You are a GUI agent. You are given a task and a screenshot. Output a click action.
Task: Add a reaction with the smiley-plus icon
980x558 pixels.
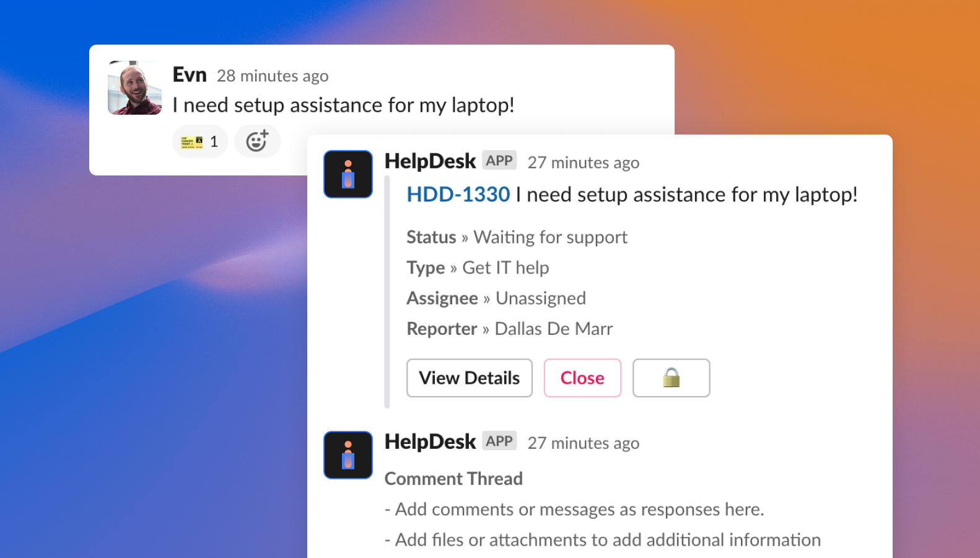tap(257, 141)
